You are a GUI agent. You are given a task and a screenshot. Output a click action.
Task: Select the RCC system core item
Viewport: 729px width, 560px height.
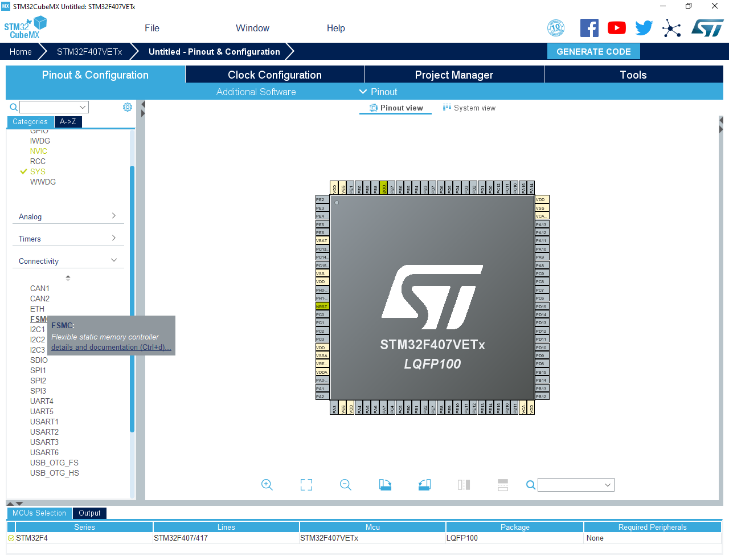click(38, 161)
